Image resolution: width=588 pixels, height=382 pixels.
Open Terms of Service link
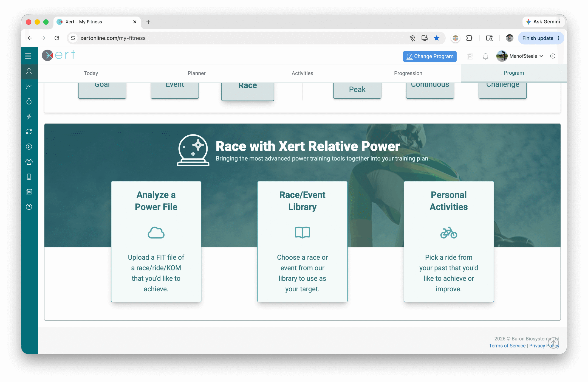pyautogui.click(x=507, y=345)
